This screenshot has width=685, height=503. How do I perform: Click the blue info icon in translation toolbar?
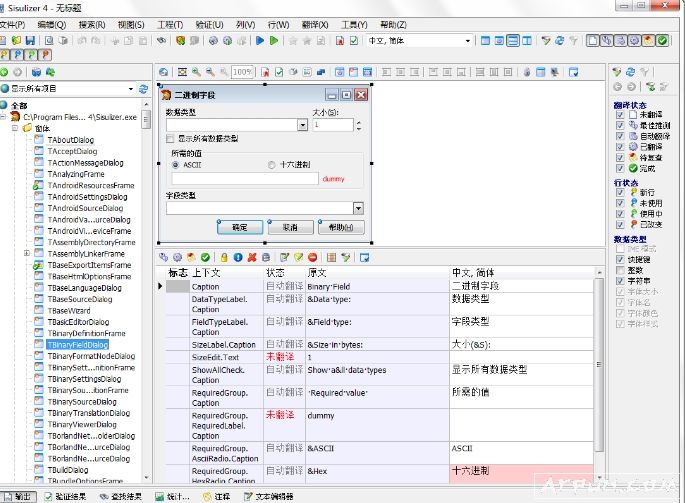pyautogui.click(x=238, y=257)
